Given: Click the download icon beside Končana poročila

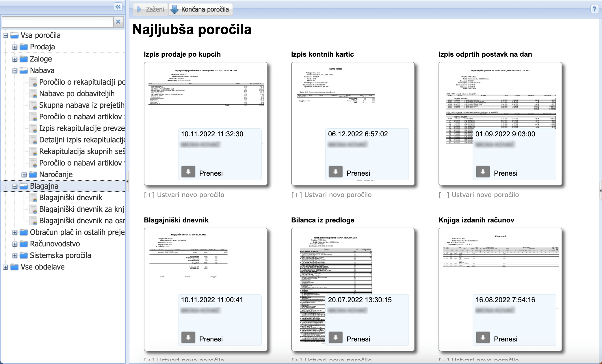Looking at the screenshot, I should click(x=174, y=9).
